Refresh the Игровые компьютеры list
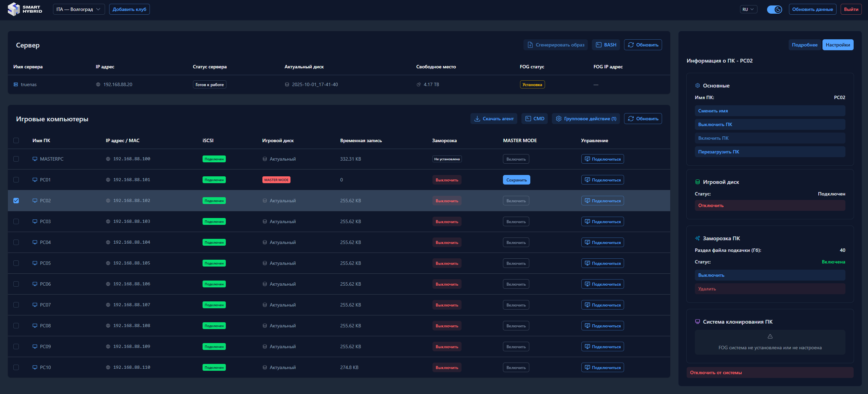The height and width of the screenshot is (394, 868). tap(643, 119)
